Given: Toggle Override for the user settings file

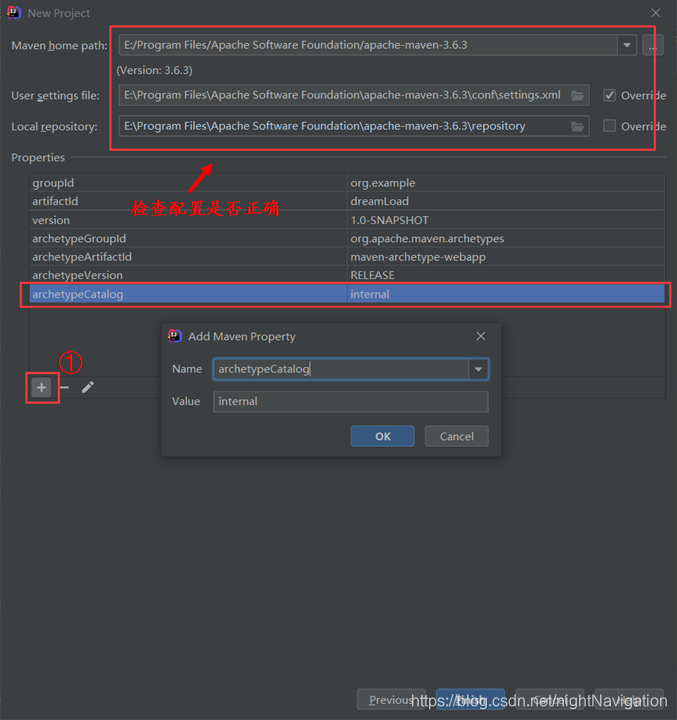Looking at the screenshot, I should (609, 96).
